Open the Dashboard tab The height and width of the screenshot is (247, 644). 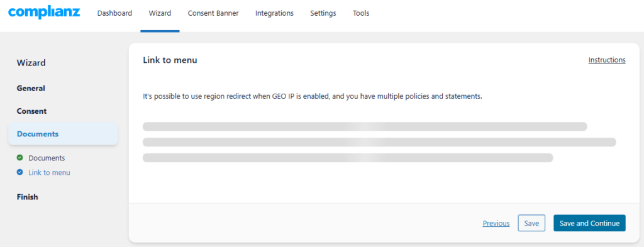(114, 13)
